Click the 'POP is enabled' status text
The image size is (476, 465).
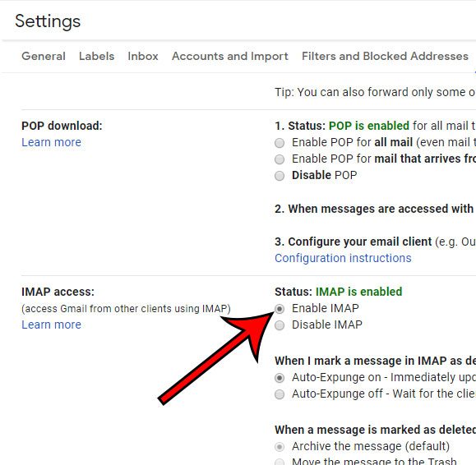pyautogui.click(x=369, y=126)
